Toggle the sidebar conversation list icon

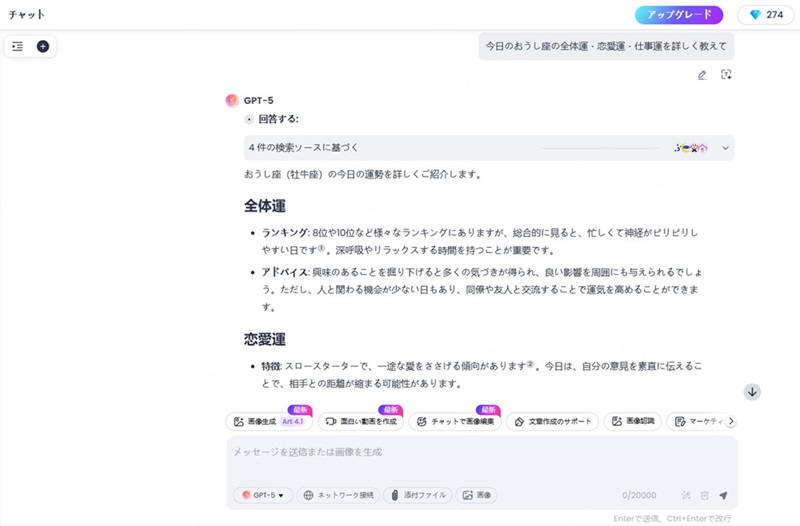(18, 46)
